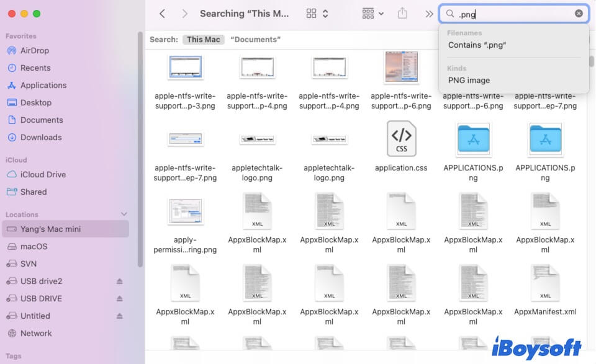Clear the search field with the X button

(x=577, y=12)
